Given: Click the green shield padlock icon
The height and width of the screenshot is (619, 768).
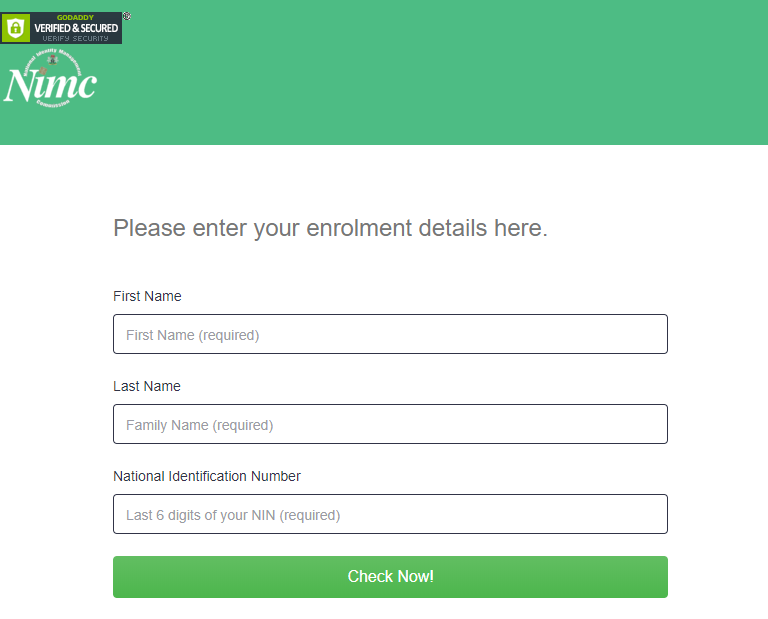Looking at the screenshot, I should (x=16, y=28).
